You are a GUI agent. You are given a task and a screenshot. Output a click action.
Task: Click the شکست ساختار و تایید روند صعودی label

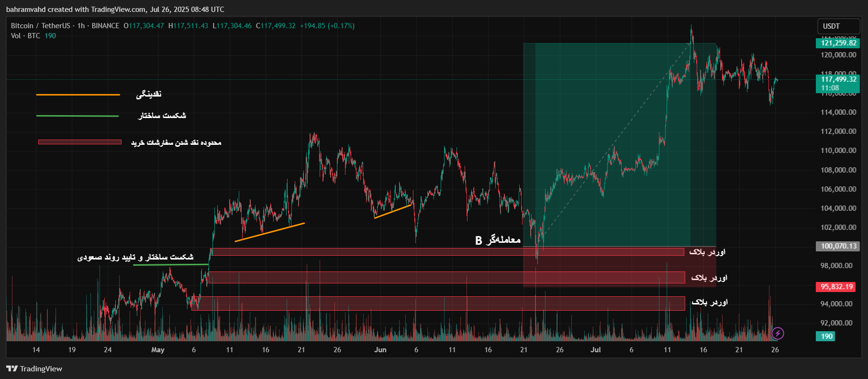pos(135,257)
